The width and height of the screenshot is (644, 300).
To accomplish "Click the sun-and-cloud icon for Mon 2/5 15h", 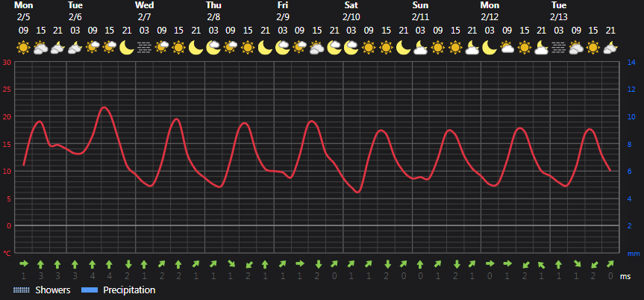I will click(x=40, y=48).
